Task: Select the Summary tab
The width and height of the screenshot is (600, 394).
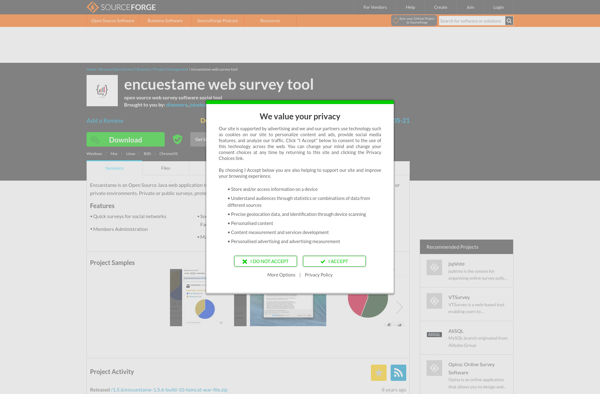Action: point(114,168)
